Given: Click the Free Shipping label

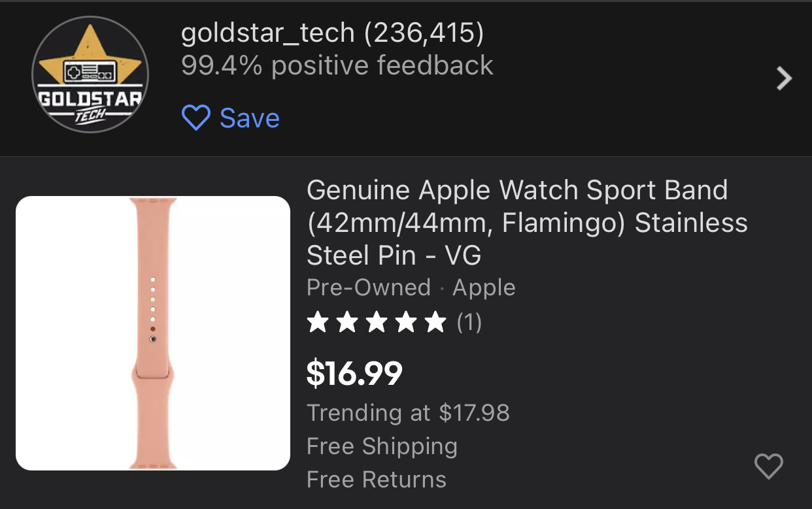Looking at the screenshot, I should 382,447.
